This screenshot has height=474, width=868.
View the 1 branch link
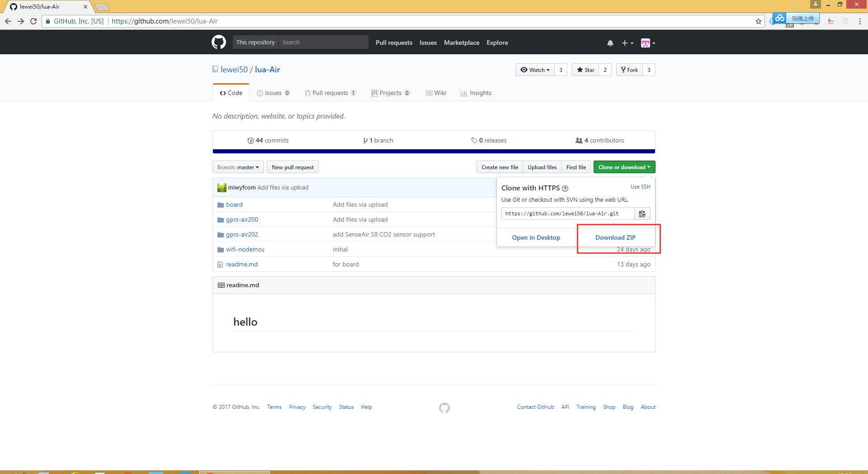coord(378,140)
